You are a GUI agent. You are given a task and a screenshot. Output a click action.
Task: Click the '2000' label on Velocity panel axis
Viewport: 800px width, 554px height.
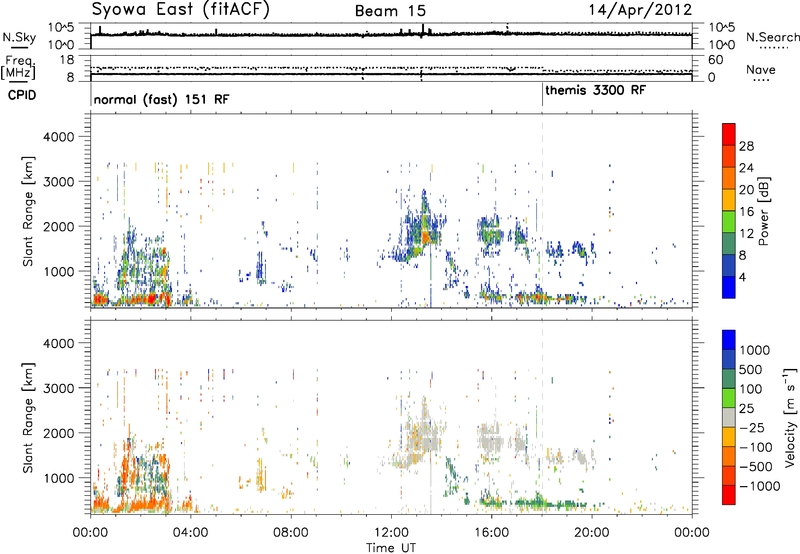point(59,433)
